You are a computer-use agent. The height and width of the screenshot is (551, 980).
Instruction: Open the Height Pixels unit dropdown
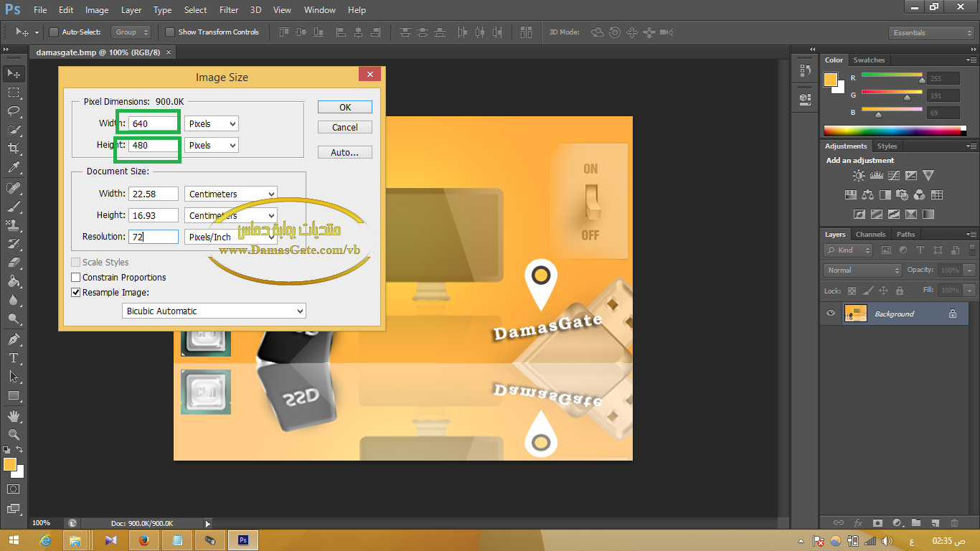211,146
